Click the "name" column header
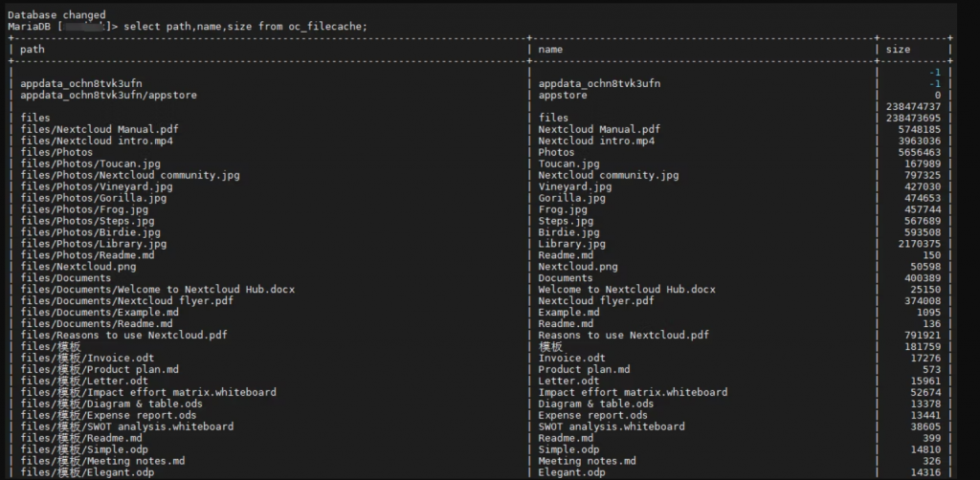This screenshot has height=480, width=980. point(550,50)
